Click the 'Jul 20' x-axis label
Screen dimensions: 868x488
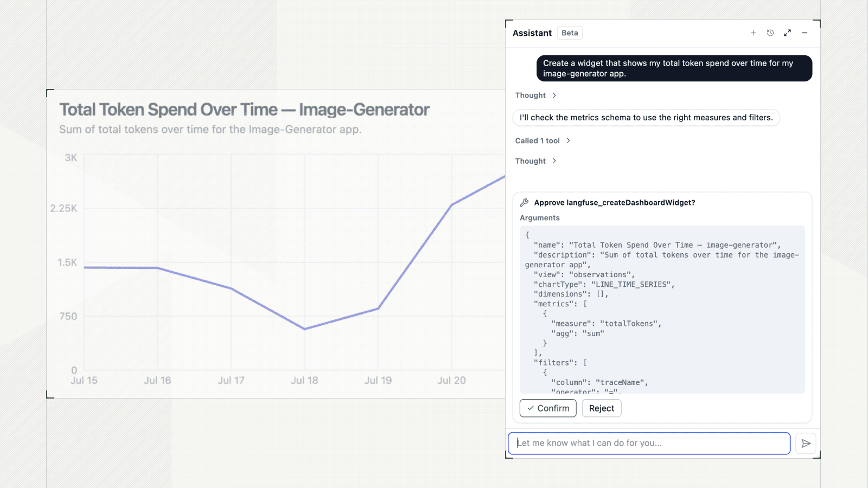pyautogui.click(x=452, y=381)
